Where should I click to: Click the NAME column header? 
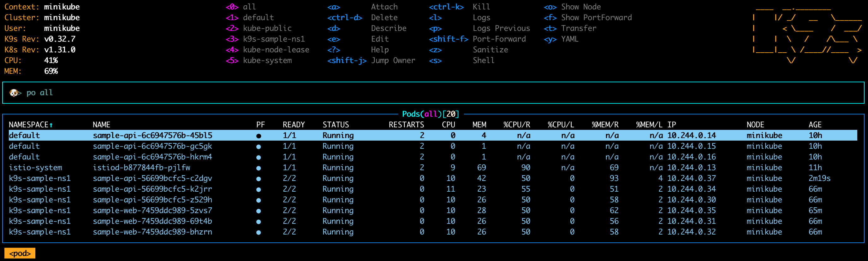[x=101, y=125]
